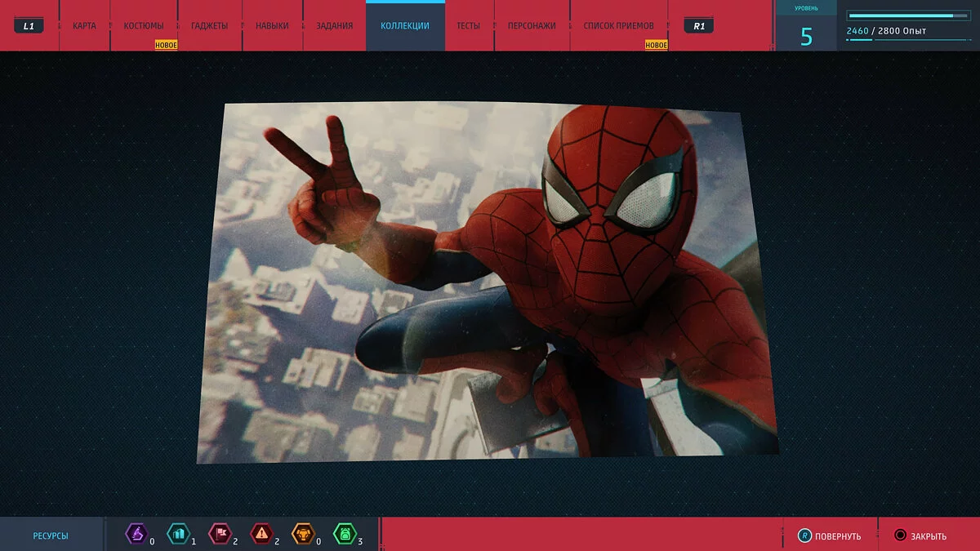Open the Гаджеты tab
Image resolution: width=980 pixels, height=551 pixels.
pos(210,26)
